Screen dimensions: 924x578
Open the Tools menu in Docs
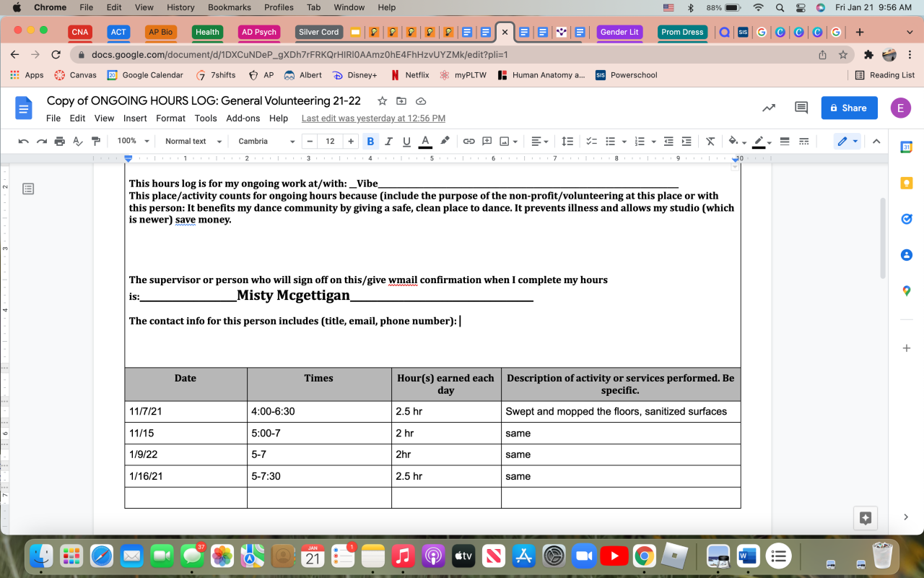click(206, 118)
